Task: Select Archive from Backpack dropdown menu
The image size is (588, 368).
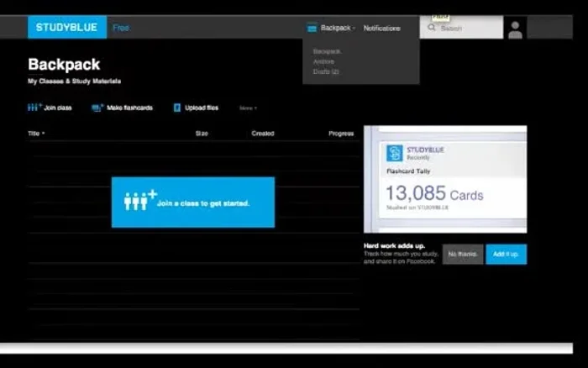Action: [323, 61]
